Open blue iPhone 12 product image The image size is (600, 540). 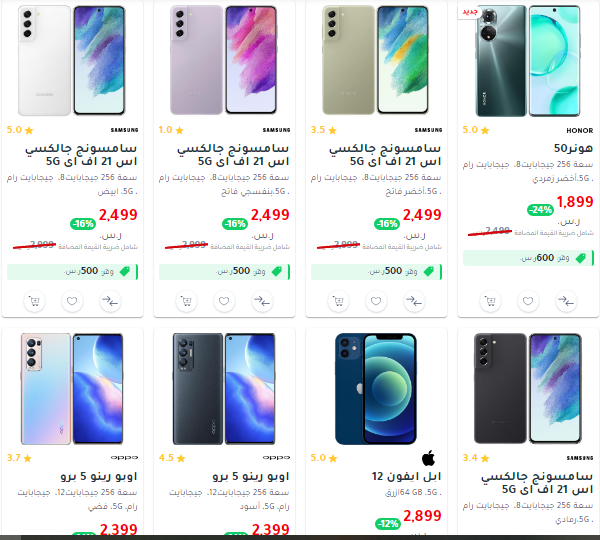(x=376, y=388)
